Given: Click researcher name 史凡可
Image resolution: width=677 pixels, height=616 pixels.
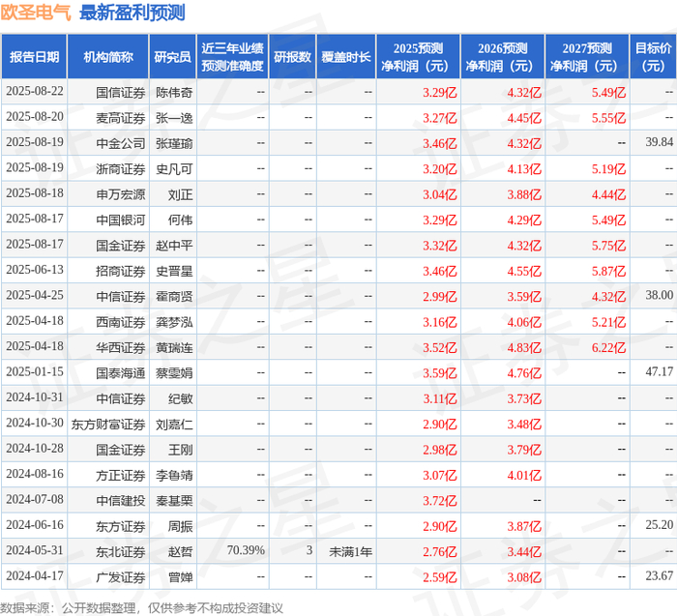Looking at the screenshot, I should tap(174, 169).
